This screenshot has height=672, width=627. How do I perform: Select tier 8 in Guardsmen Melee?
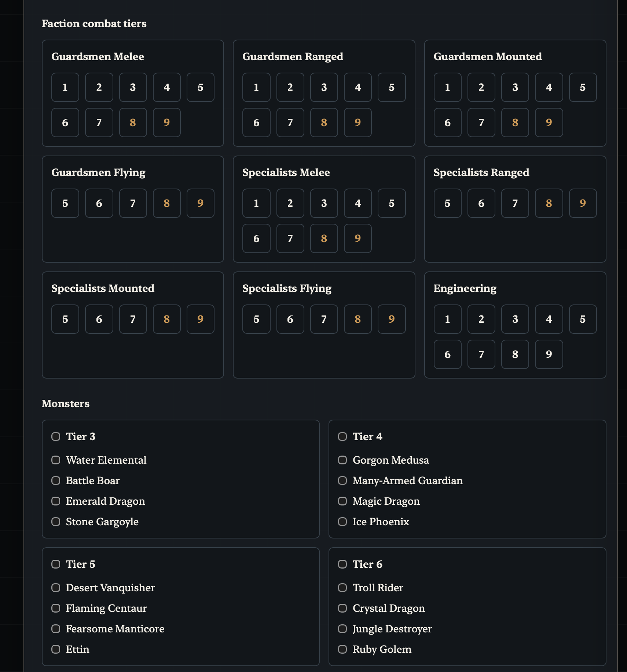(x=133, y=123)
